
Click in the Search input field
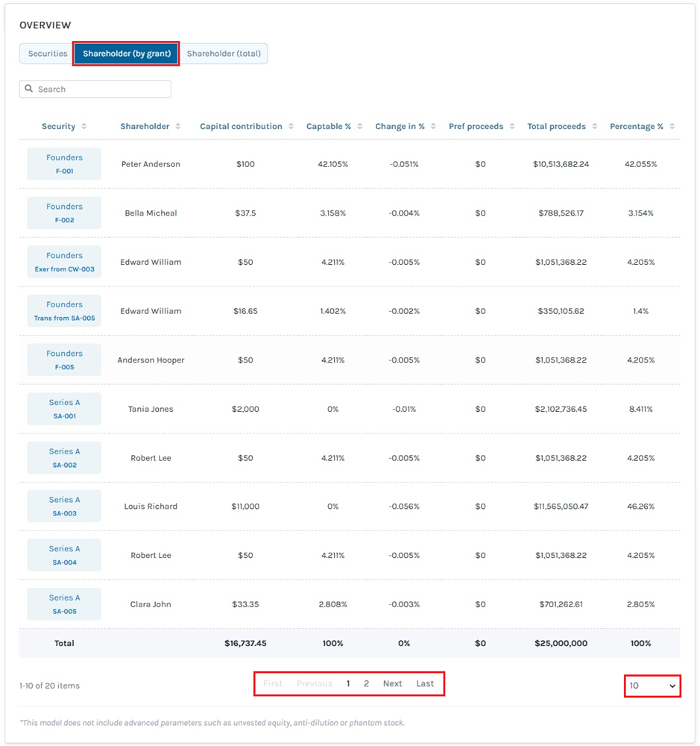coord(101,90)
